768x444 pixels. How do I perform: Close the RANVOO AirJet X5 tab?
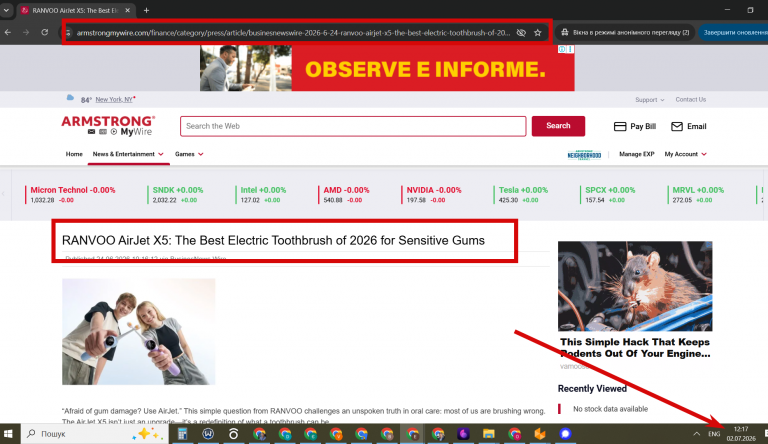[x=127, y=10]
